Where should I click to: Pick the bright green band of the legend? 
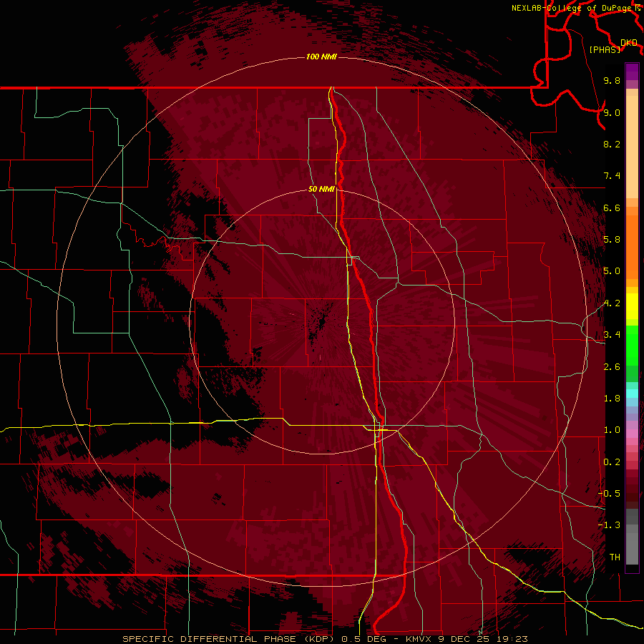(632, 346)
